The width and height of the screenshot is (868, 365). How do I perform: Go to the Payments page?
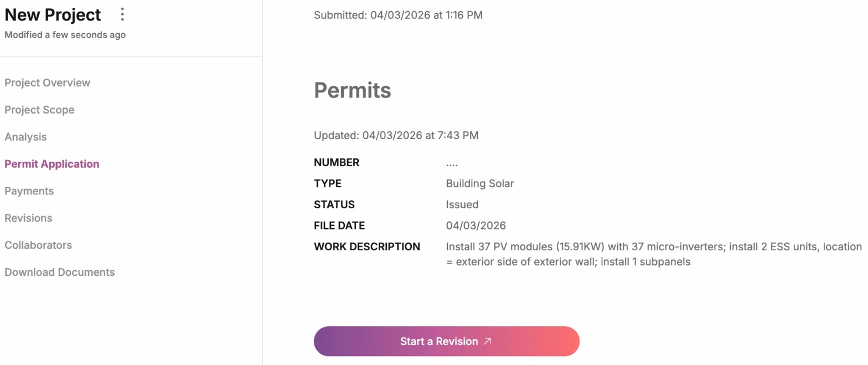(x=29, y=191)
